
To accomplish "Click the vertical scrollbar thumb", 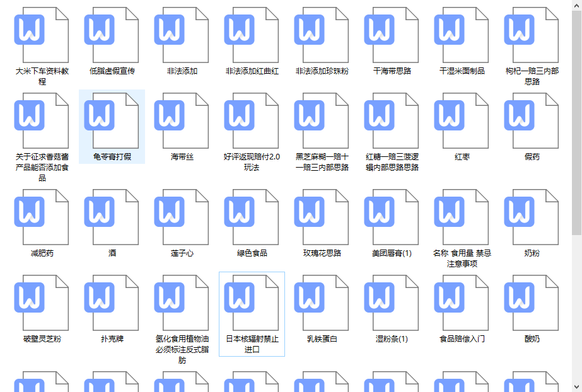I will click(x=576, y=120).
